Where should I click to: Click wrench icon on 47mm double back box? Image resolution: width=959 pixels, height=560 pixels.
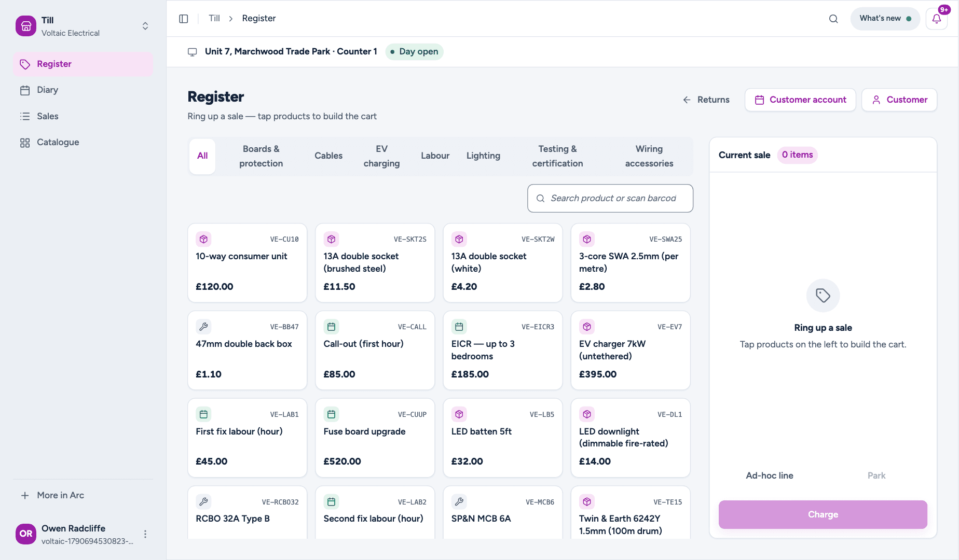[x=203, y=327]
